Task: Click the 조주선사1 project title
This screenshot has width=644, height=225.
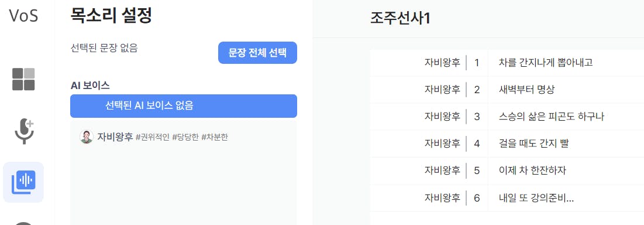Action: (x=400, y=18)
